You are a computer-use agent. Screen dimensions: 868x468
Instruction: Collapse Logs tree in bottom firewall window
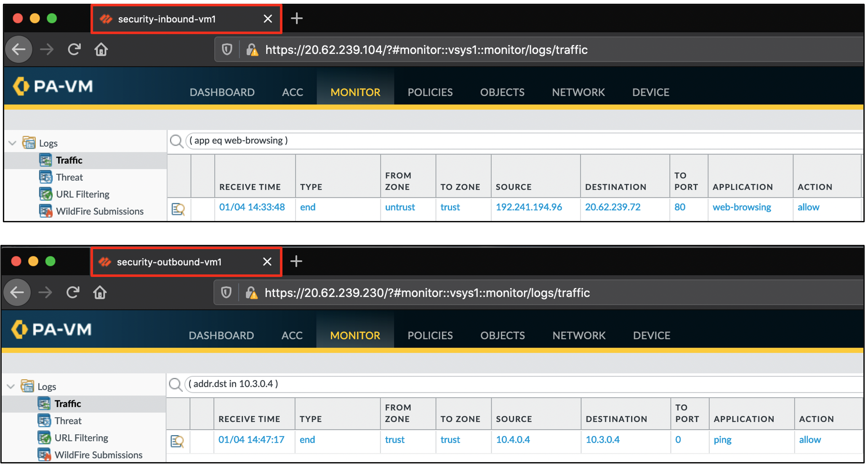point(11,386)
